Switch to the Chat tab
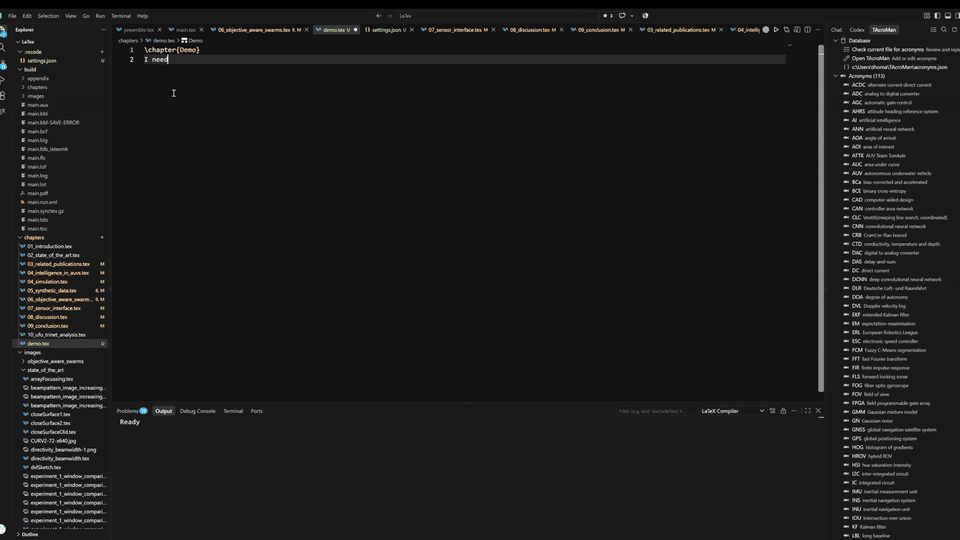 (x=836, y=29)
